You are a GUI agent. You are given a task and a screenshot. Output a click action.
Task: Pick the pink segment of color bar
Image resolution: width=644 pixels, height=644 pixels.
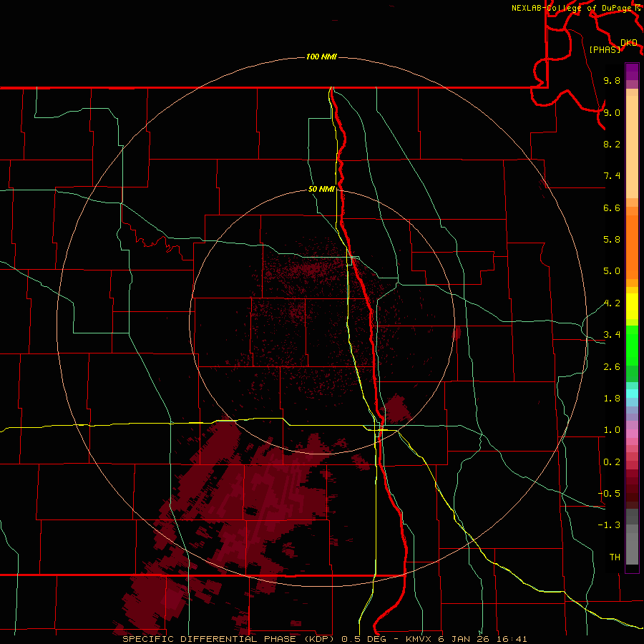[632, 434]
